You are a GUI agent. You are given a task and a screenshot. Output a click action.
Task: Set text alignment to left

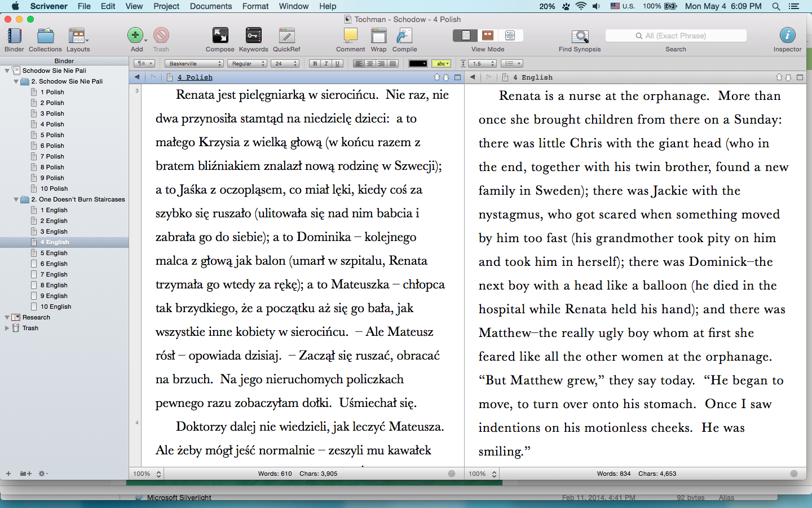pos(359,64)
